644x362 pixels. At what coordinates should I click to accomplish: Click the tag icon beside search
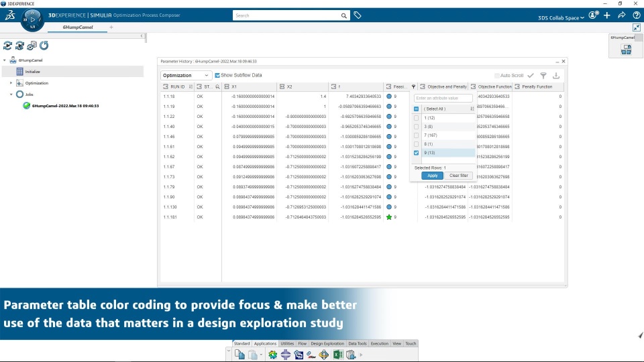point(358,15)
